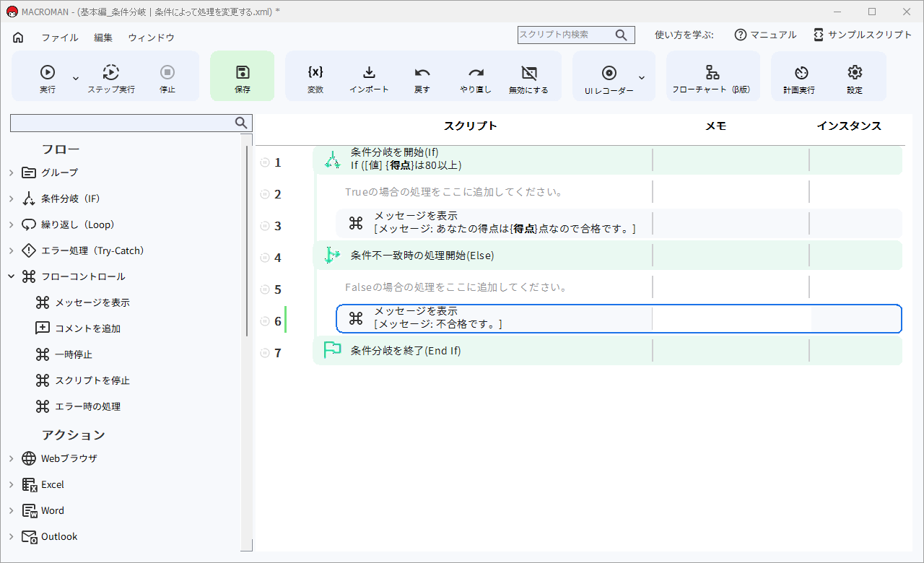Expand the Word category

pyautogui.click(x=12, y=510)
